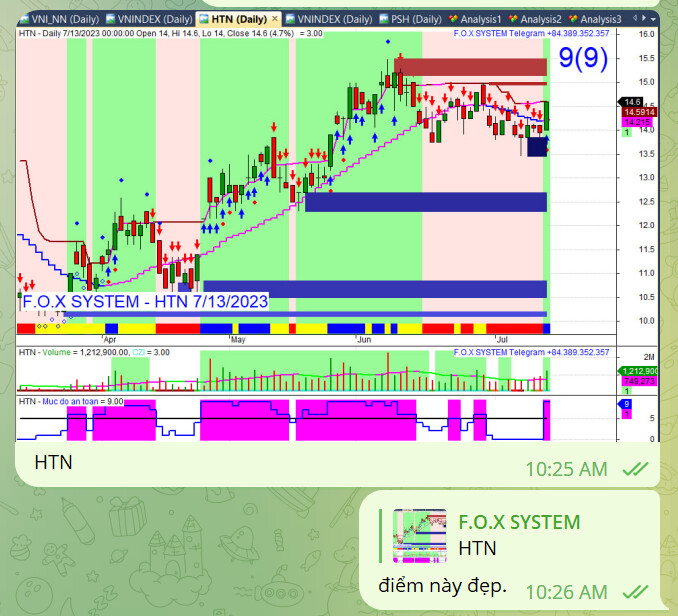The width and height of the screenshot is (678, 616).
Task: Click the red 14.5914 price label
Action: pos(640,112)
